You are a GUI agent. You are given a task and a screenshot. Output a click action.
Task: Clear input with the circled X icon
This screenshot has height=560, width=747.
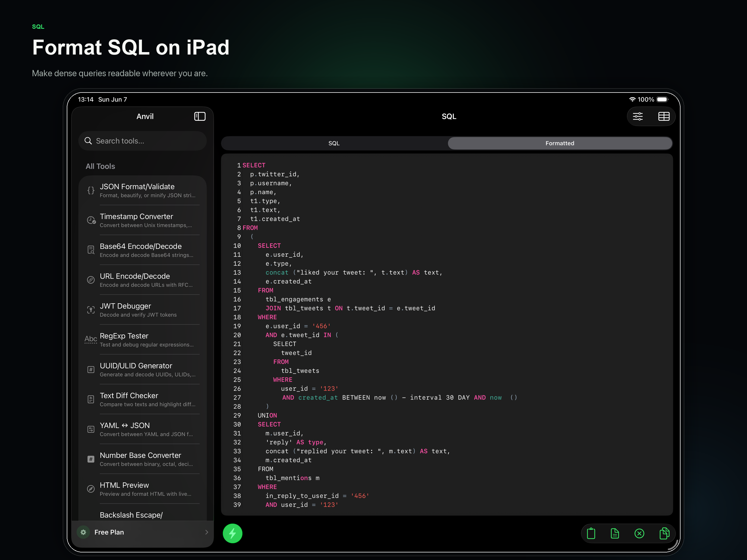pyautogui.click(x=639, y=533)
